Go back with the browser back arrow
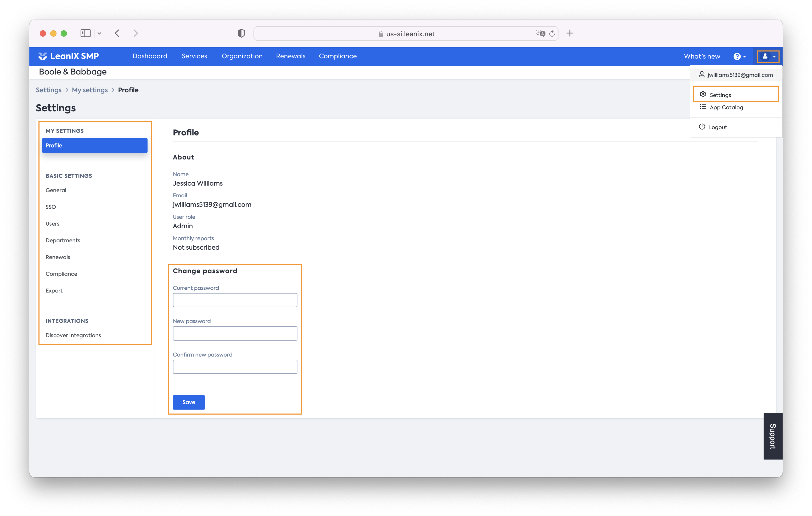The height and width of the screenshot is (516, 812). point(117,33)
